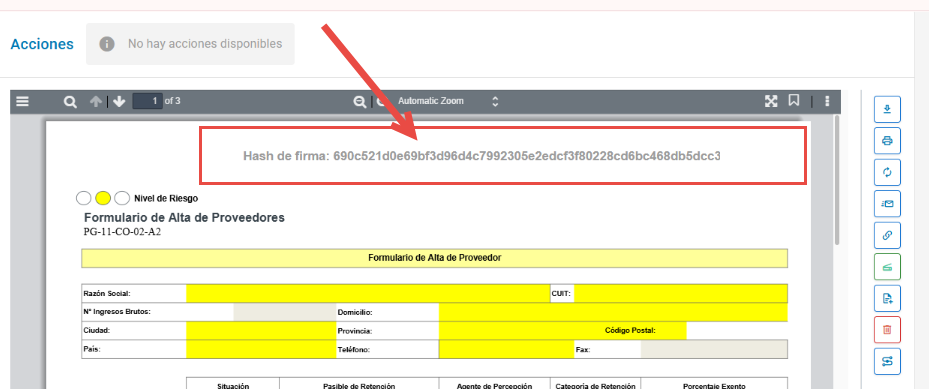Click the 'of 3' page count text

tap(172, 101)
